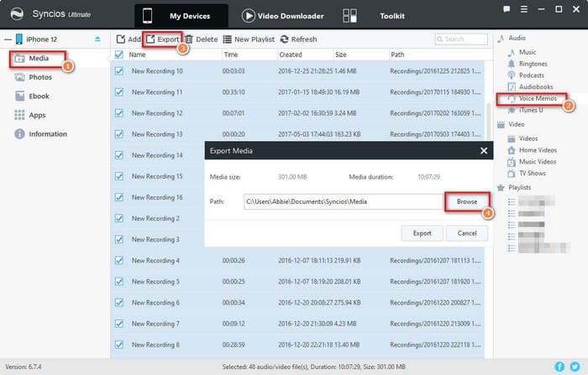The width and height of the screenshot is (588, 375).
Task: Click the Export button in dialog
Action: (x=422, y=233)
